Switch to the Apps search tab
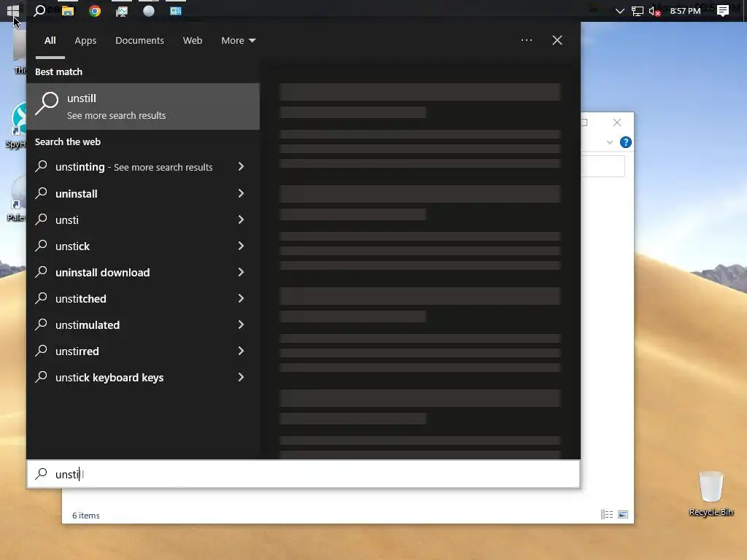747x560 pixels. tap(85, 41)
